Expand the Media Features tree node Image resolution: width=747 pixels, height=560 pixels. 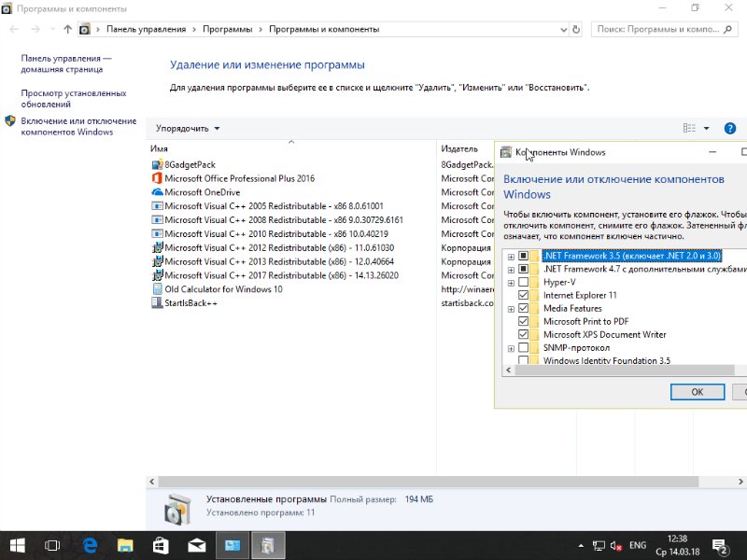point(511,309)
